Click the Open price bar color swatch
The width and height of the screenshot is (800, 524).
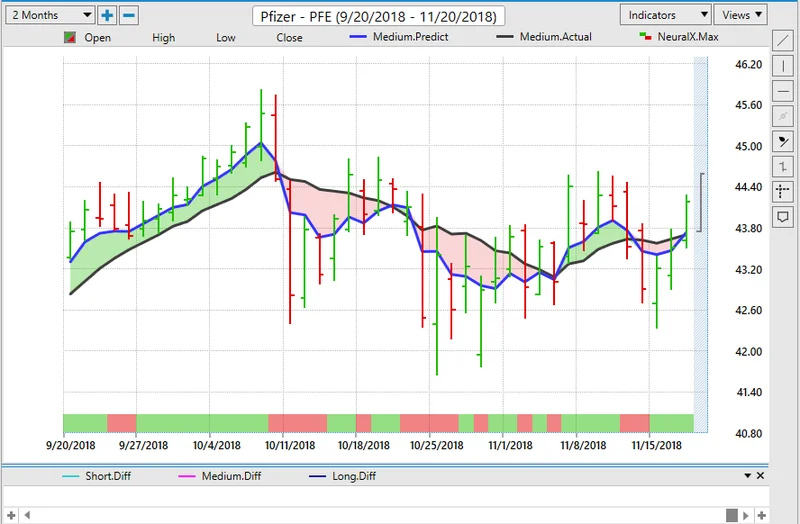point(69,38)
